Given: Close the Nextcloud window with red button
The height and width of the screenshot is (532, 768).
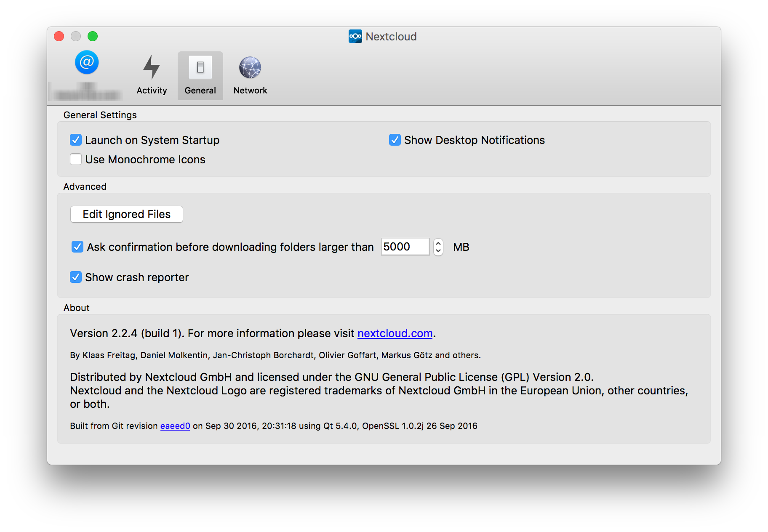Looking at the screenshot, I should 59,37.
